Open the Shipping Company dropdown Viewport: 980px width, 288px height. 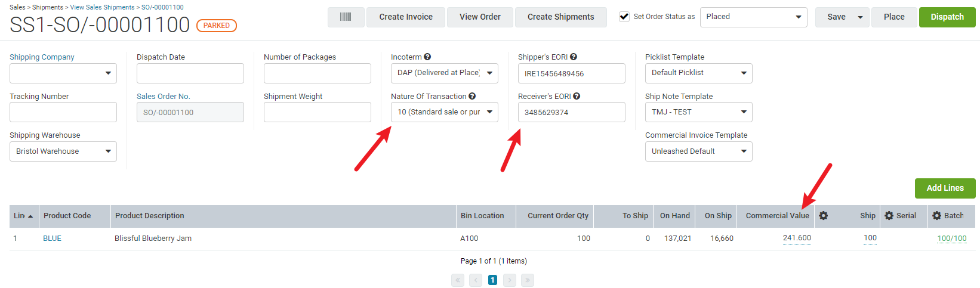(63, 73)
